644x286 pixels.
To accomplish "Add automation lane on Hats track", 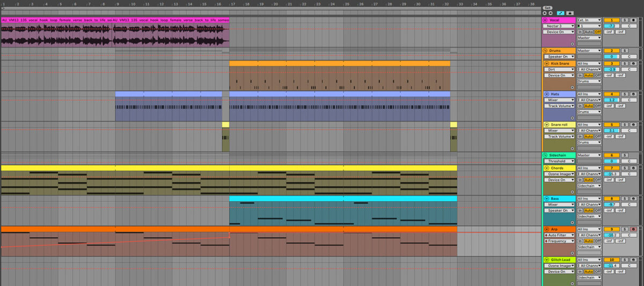I will point(572,118).
